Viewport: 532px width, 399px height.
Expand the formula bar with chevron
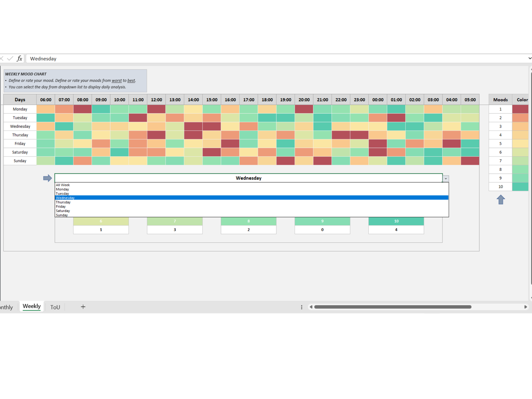(x=530, y=59)
